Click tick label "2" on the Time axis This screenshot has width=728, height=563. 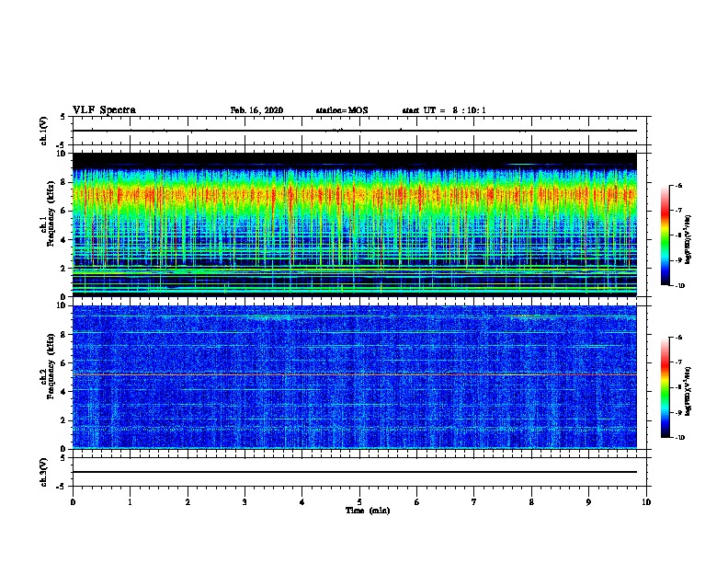pyautogui.click(x=188, y=502)
